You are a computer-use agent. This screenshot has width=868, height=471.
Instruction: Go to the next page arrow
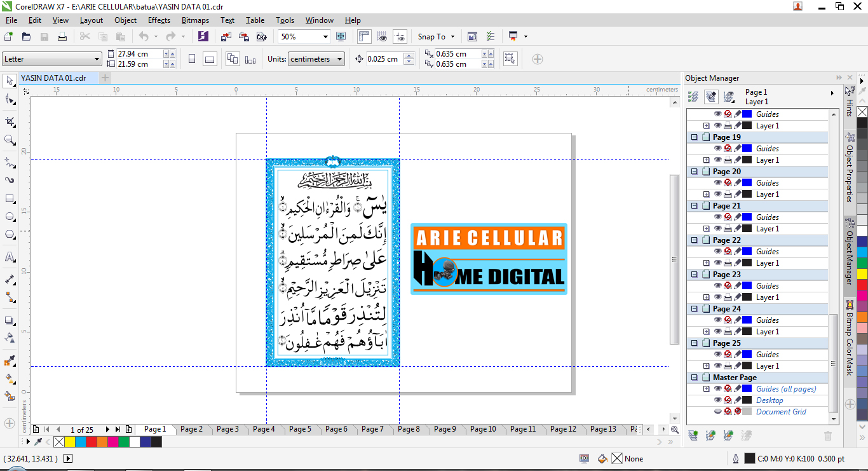point(107,430)
